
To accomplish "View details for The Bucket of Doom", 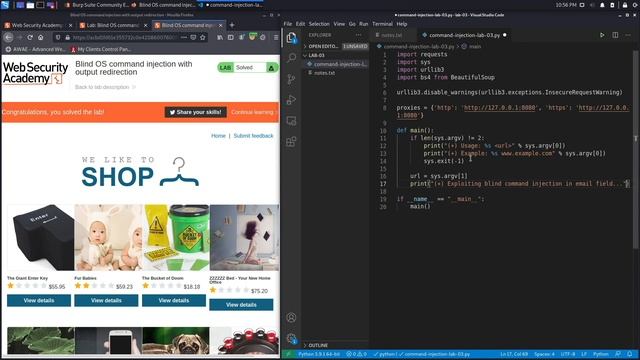I will [x=174, y=300].
